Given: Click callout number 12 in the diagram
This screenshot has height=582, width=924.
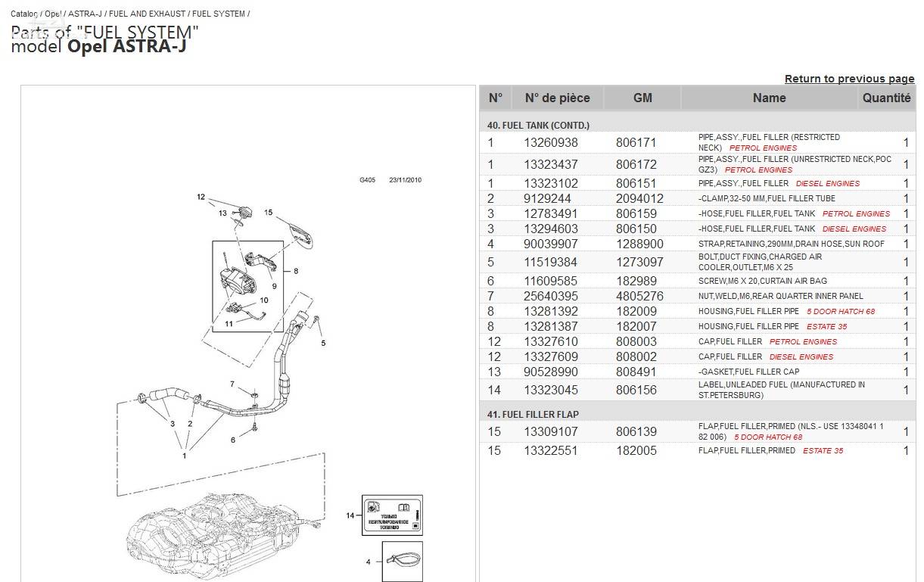Looking at the screenshot, I should tap(201, 197).
